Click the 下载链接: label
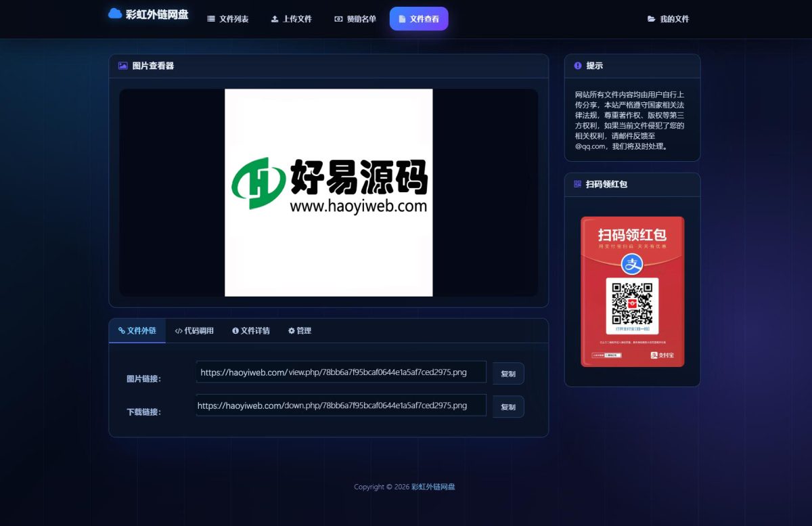Viewport: 812px width, 526px height. coord(143,412)
